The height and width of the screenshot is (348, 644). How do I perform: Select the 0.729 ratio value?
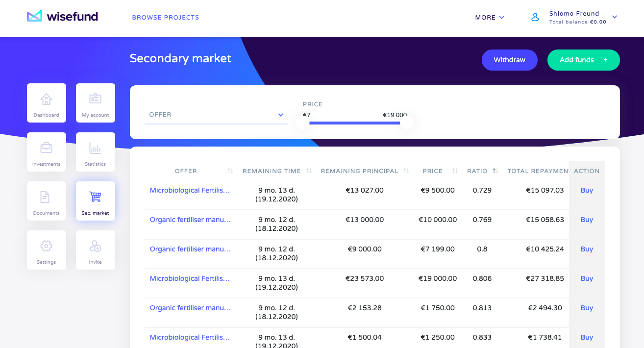482,190
